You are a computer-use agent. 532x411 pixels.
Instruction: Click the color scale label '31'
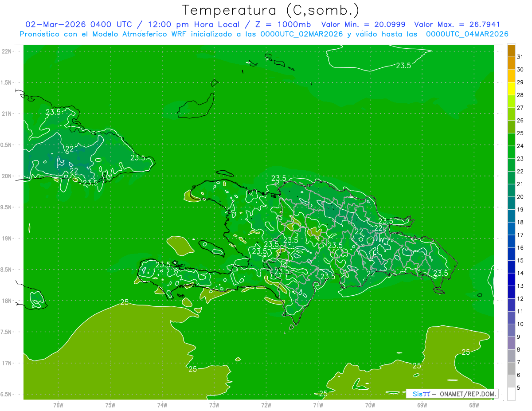click(x=520, y=57)
